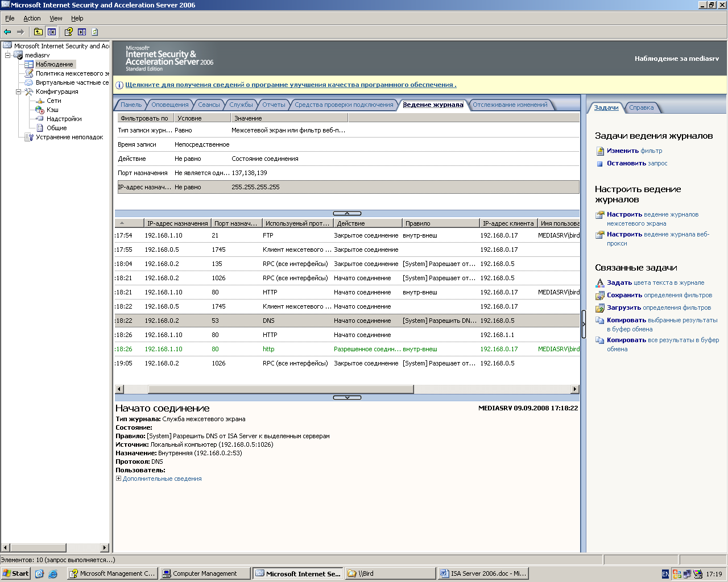Click the Изменить фильтр icon
This screenshot has height=582, width=728.
pyautogui.click(x=600, y=151)
